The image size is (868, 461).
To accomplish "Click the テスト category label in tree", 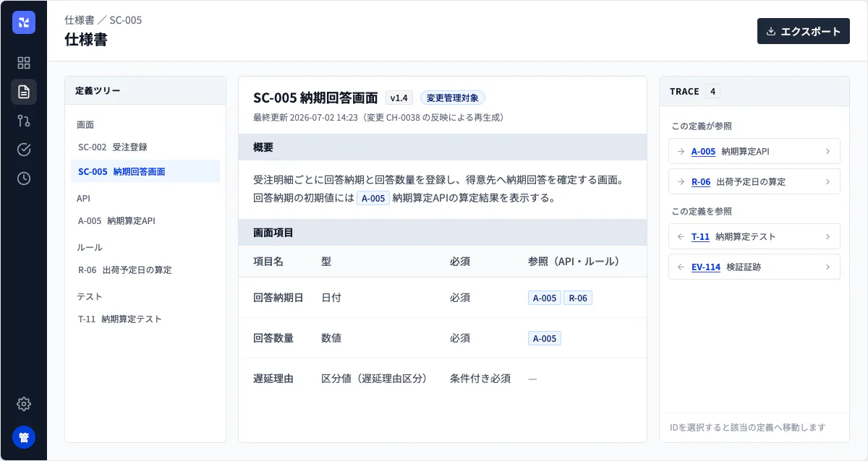I will click(89, 296).
